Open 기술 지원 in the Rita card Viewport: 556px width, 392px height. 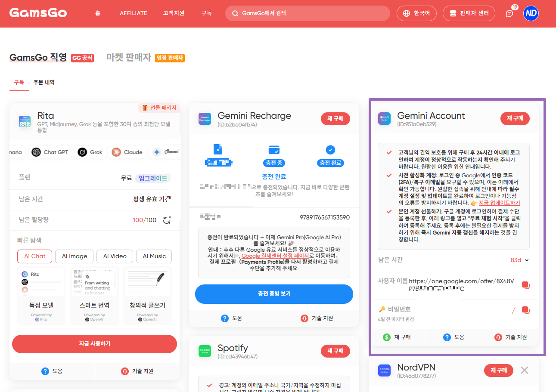point(137,371)
